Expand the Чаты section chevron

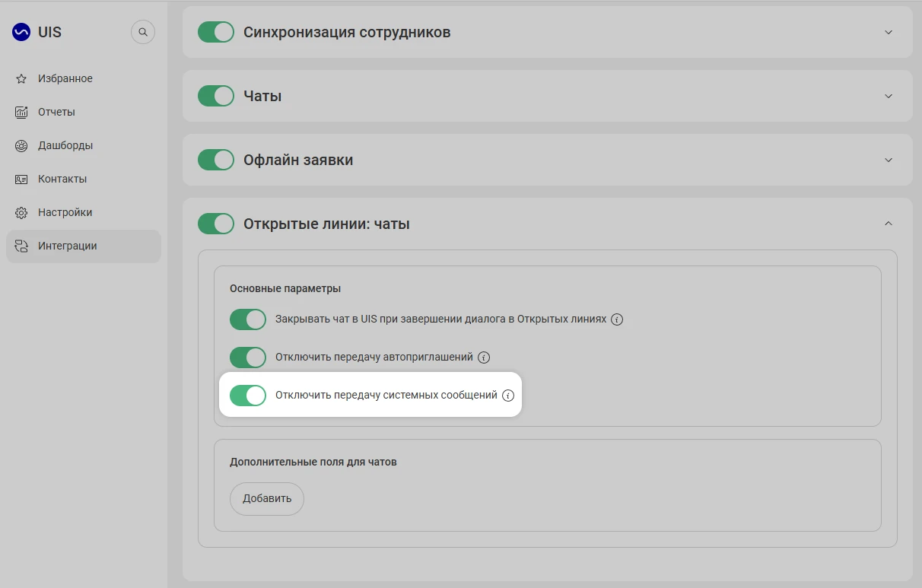point(889,96)
